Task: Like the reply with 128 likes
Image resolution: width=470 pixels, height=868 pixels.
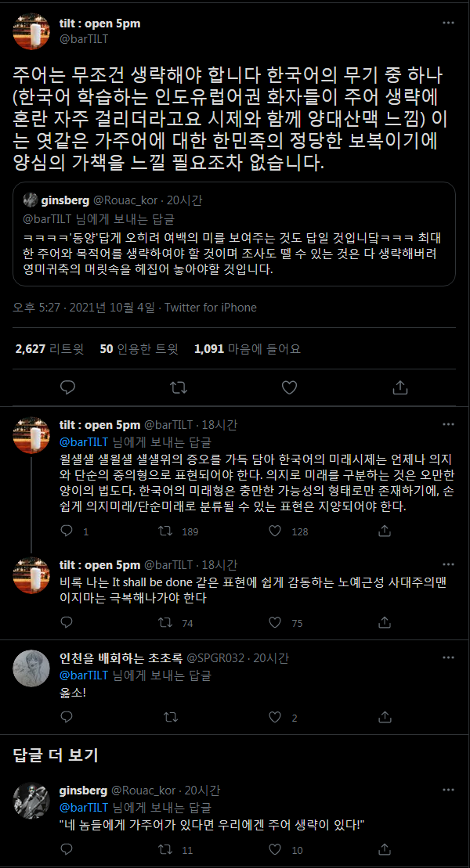Action: [276, 531]
